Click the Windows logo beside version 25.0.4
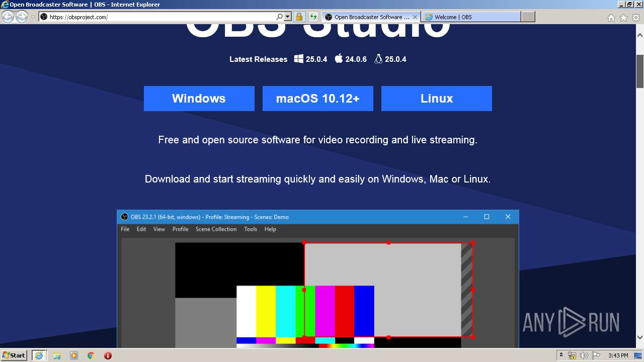This screenshot has height=362, width=644. (x=298, y=59)
